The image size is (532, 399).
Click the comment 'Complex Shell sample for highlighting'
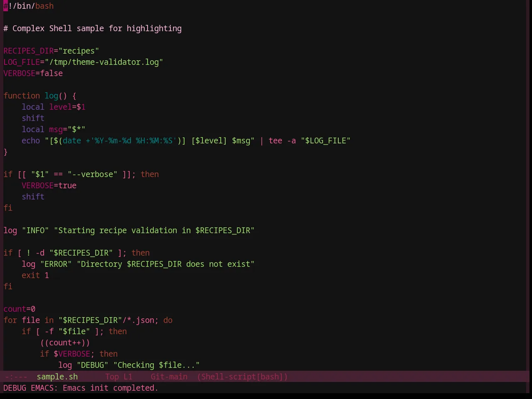[x=97, y=28]
